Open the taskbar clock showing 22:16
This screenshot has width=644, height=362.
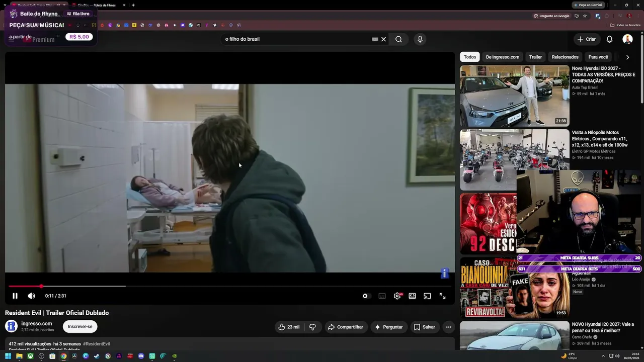[x=631, y=356]
